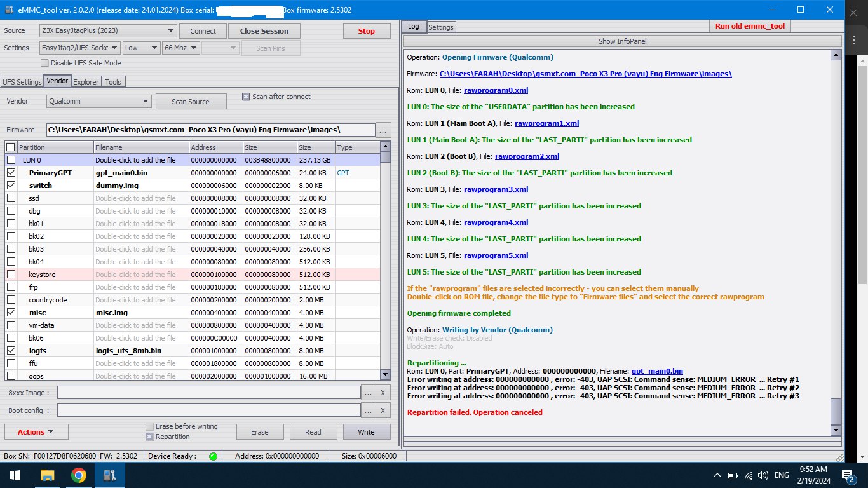Uncheck the PrimaryGPT partition

point(11,173)
